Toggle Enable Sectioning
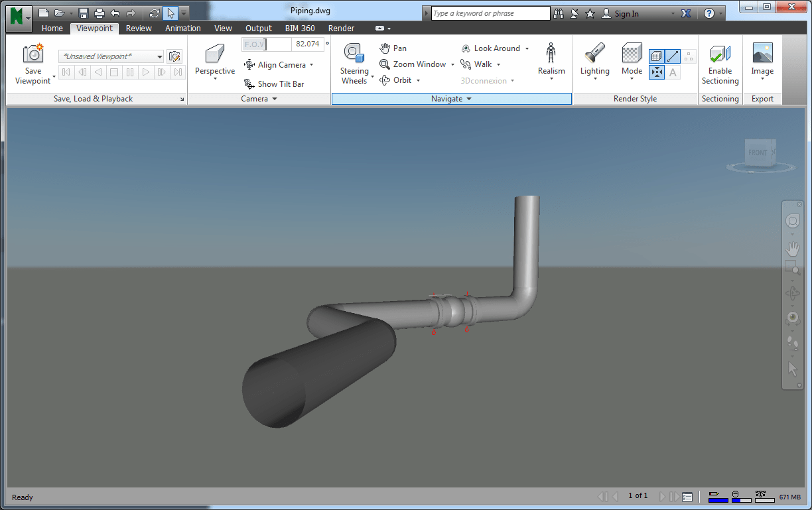This screenshot has height=510, width=812. tap(720, 64)
